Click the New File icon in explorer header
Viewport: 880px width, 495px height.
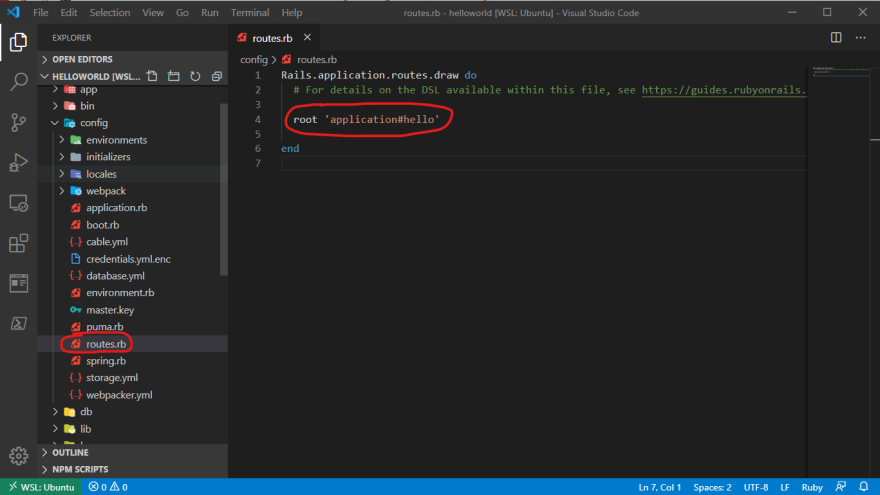pyautogui.click(x=152, y=76)
